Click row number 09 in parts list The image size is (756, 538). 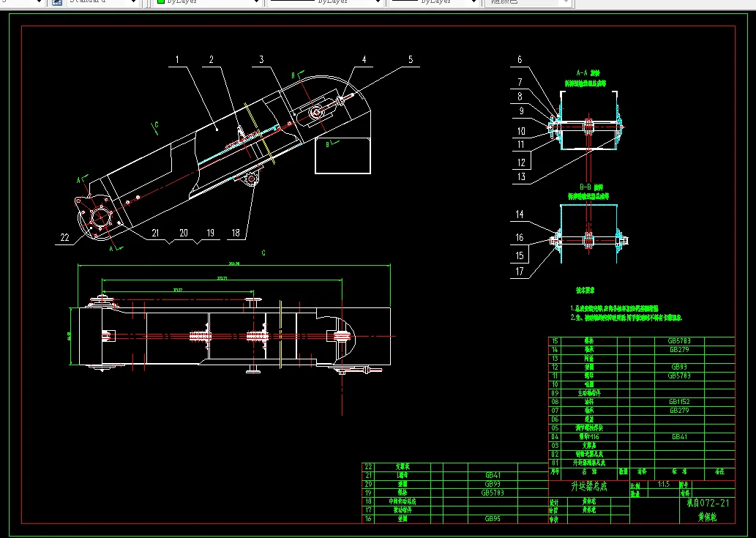(555, 393)
